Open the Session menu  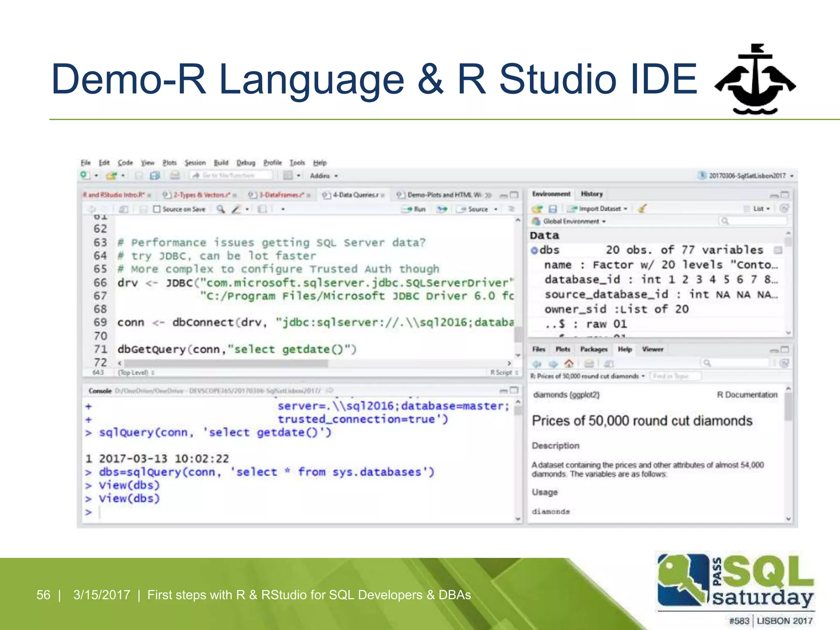(195, 163)
